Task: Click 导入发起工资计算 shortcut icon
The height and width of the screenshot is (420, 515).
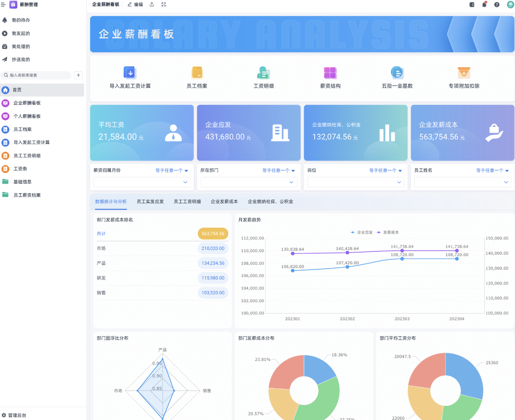Action: point(130,73)
